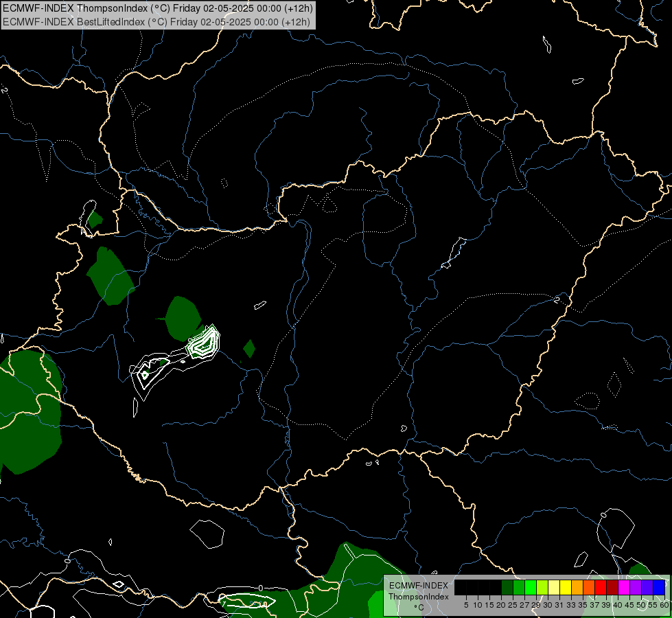Select the medium green 25–27 legend swatch
The image size is (672, 618).
(x=519, y=588)
